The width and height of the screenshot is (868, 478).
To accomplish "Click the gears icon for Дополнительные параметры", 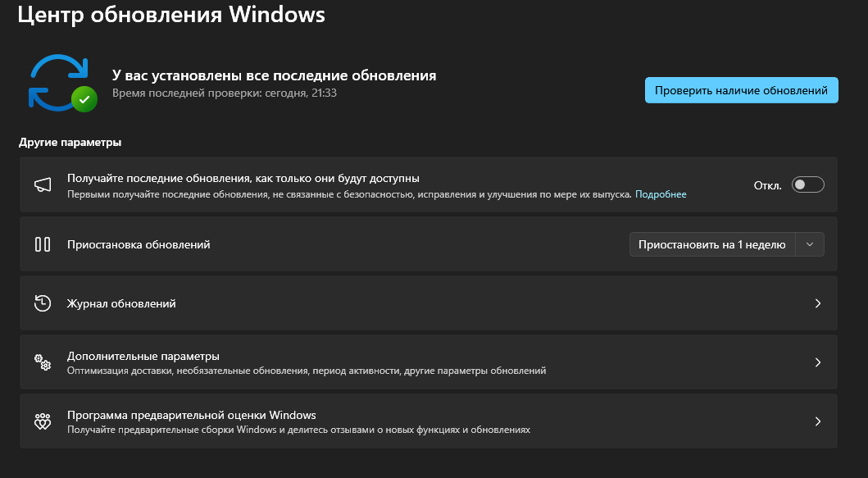I will [43, 362].
